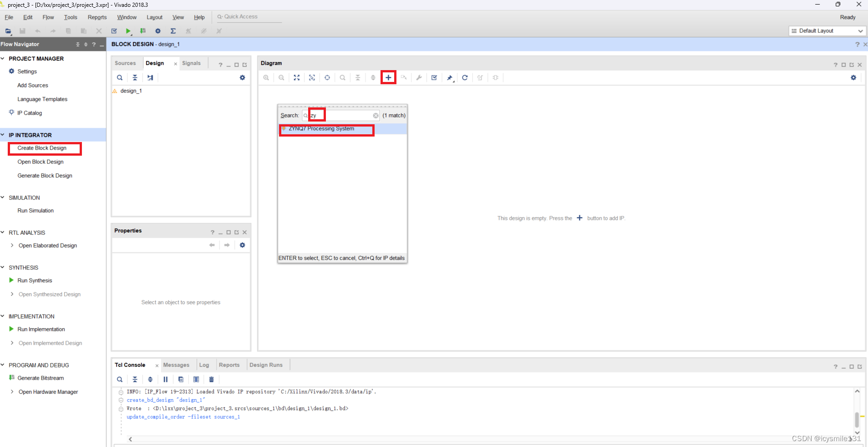Zoom out on the Diagram canvas
Viewport: 868px width, 447px height.
click(x=282, y=77)
